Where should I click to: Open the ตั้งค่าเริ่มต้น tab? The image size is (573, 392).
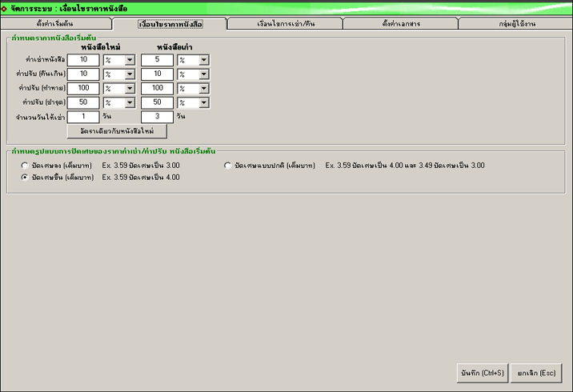tap(56, 24)
